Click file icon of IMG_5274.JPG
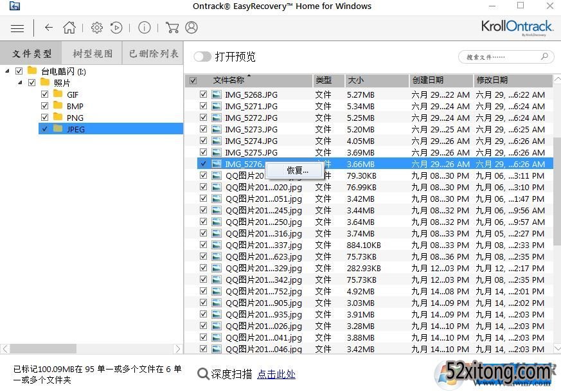 (x=216, y=141)
